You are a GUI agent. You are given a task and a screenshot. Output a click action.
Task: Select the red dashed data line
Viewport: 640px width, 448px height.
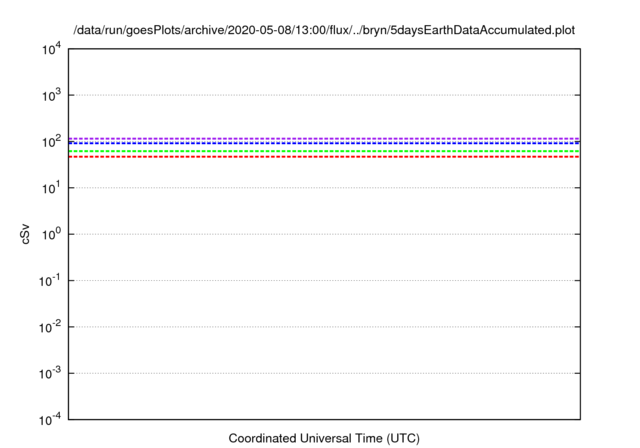click(x=324, y=157)
